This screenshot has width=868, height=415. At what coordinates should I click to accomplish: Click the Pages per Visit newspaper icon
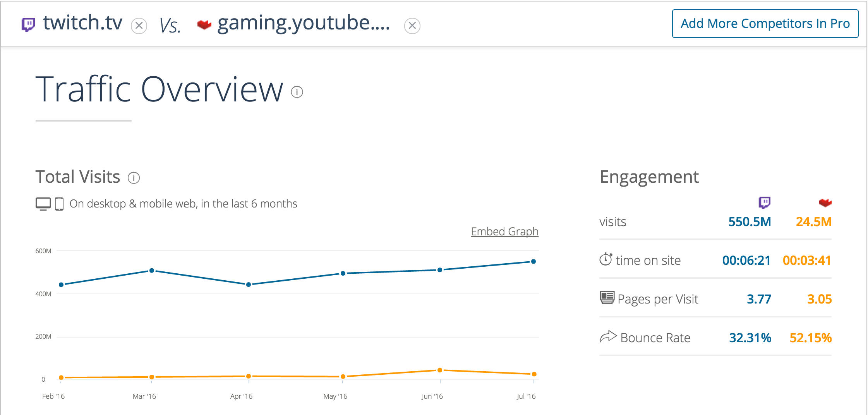click(607, 298)
